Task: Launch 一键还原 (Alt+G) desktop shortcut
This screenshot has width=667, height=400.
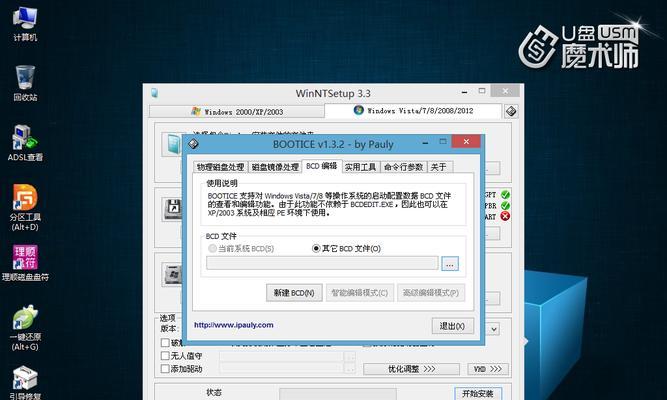Action: coord(25,328)
